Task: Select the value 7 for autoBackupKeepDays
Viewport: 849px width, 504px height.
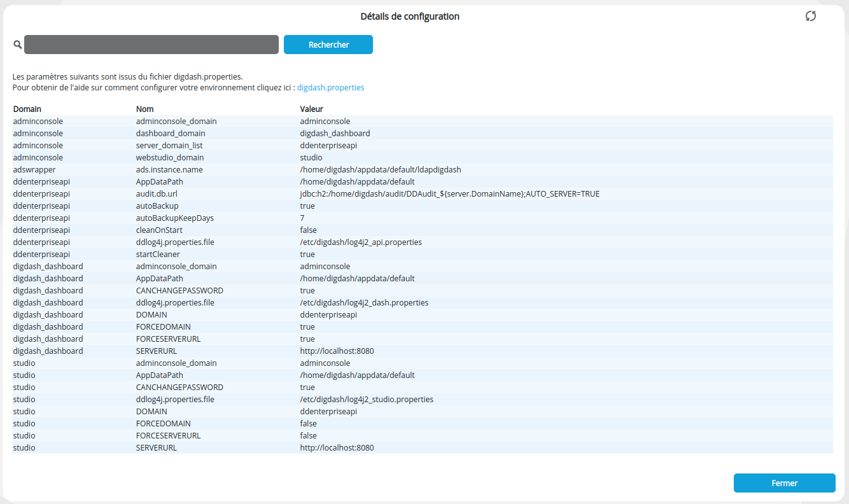Action: coord(302,218)
